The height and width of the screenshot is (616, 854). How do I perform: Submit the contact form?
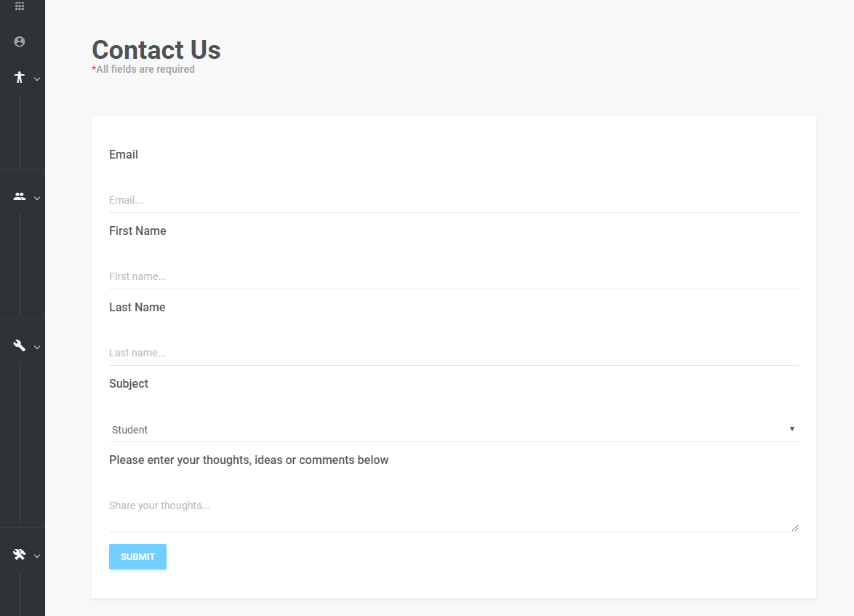[137, 556]
